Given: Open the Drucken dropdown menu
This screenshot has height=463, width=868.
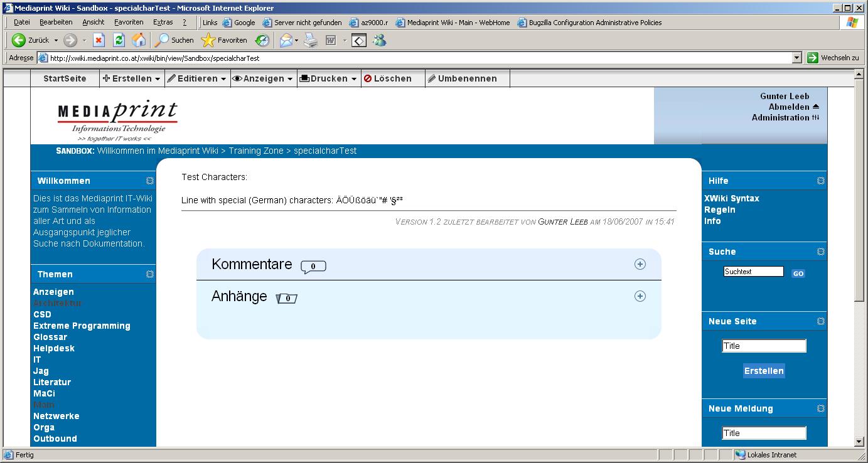Looking at the screenshot, I should click(329, 78).
